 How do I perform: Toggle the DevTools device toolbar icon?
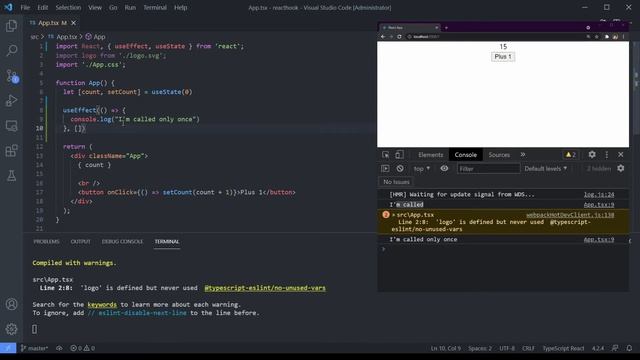coord(399,155)
